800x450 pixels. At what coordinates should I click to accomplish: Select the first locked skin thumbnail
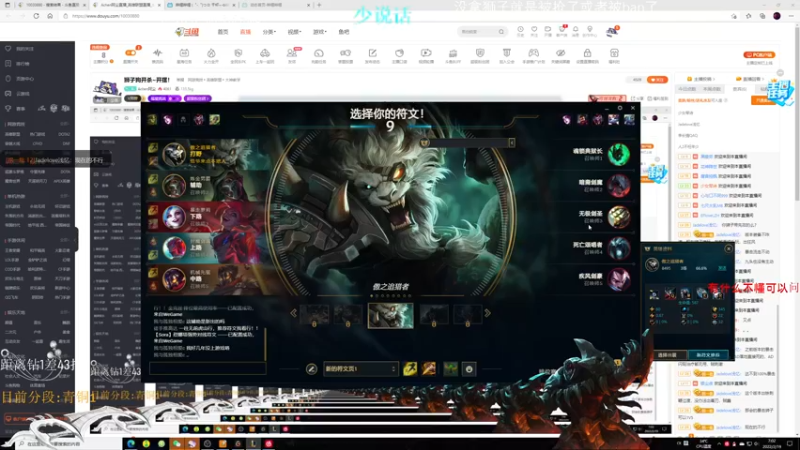tap(314, 314)
